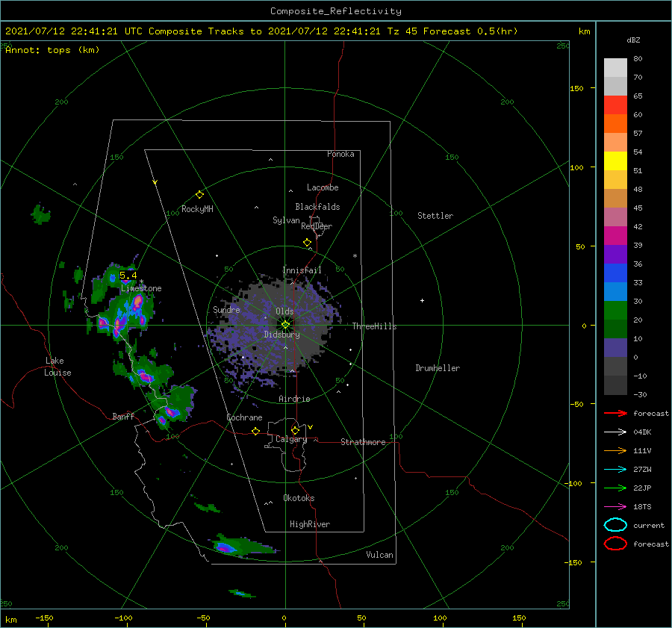Image resolution: width=672 pixels, height=628 pixels.
Task: Click the red 65-60 dBZ swatch
Action: click(615, 105)
